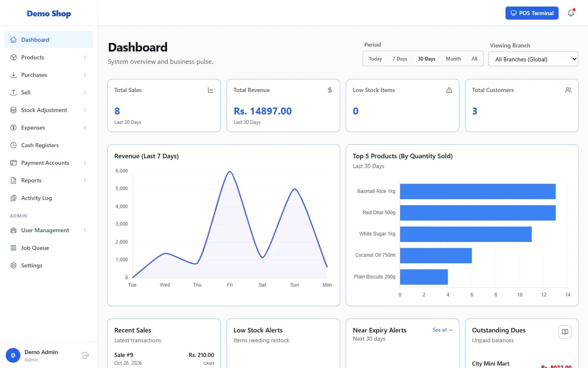Click the Job Queue list icon
This screenshot has height=368, width=588.
click(13, 248)
